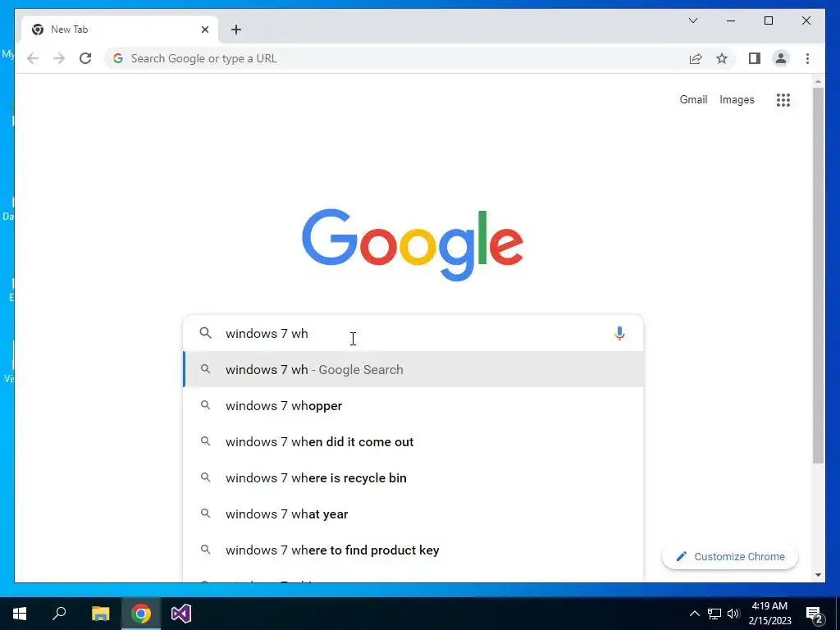The height and width of the screenshot is (630, 840).
Task: Open Visual Studio from taskbar
Action: 181,614
